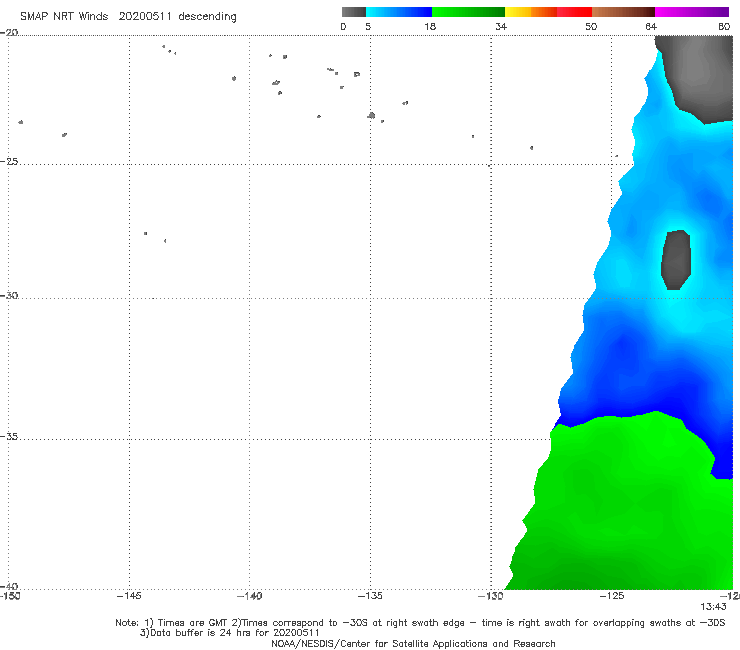Click the word 'descending' in the title
The width and height of the screenshot is (740, 650).
pyautogui.click(x=207, y=17)
